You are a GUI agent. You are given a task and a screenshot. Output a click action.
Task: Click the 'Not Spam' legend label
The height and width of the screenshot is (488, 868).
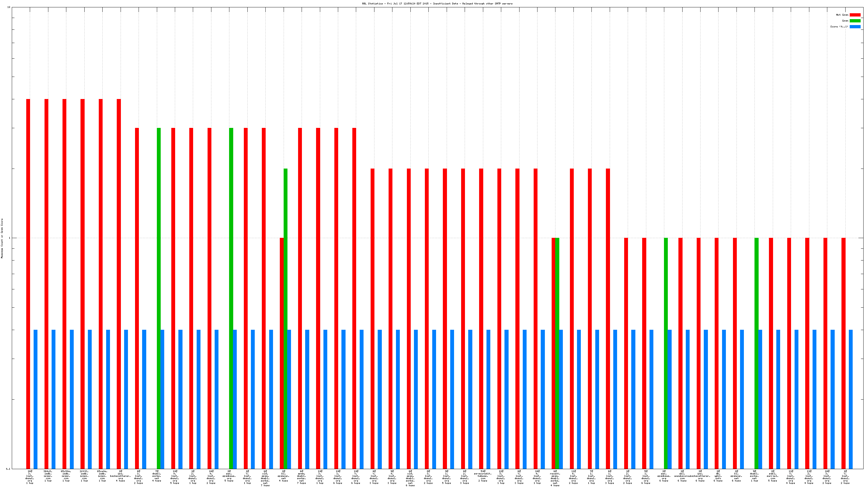842,15
